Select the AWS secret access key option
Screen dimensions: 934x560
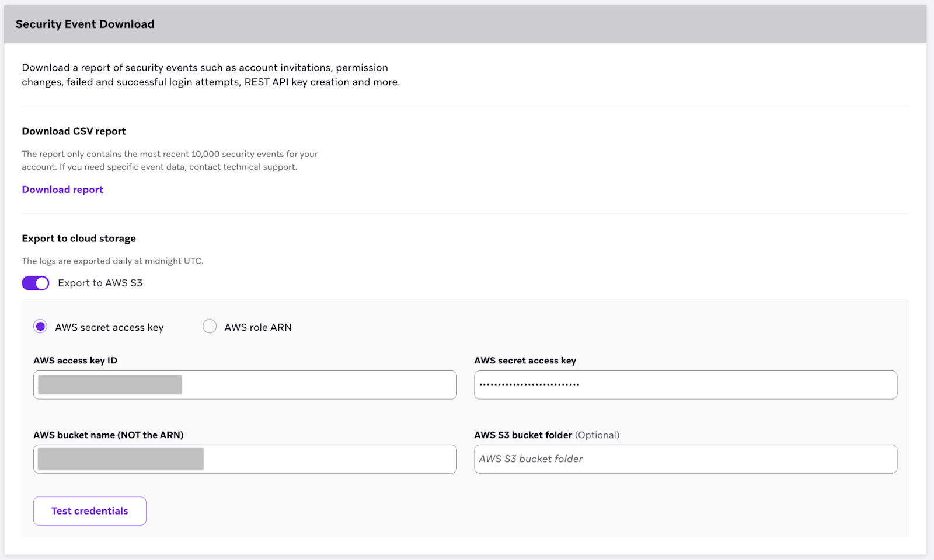click(x=40, y=327)
